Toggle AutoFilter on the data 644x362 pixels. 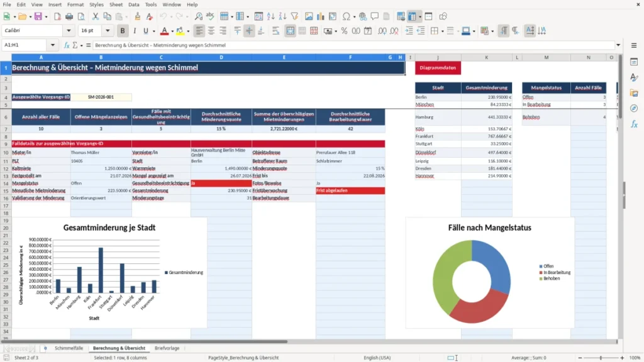click(x=294, y=16)
